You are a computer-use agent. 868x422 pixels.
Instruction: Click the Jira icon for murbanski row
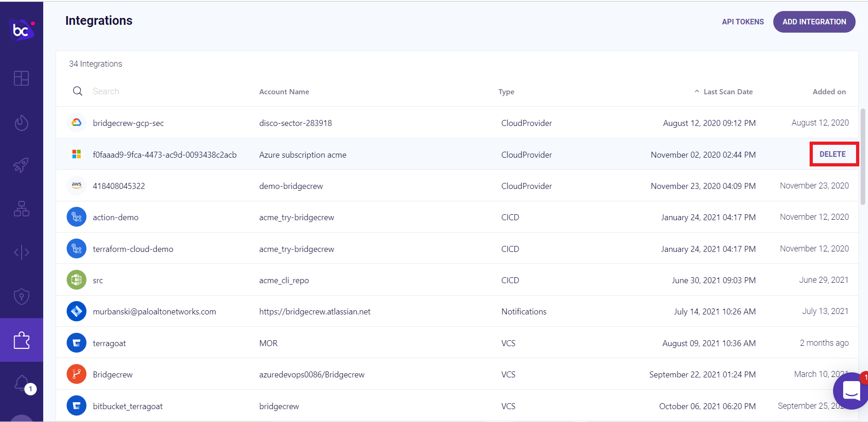point(76,311)
